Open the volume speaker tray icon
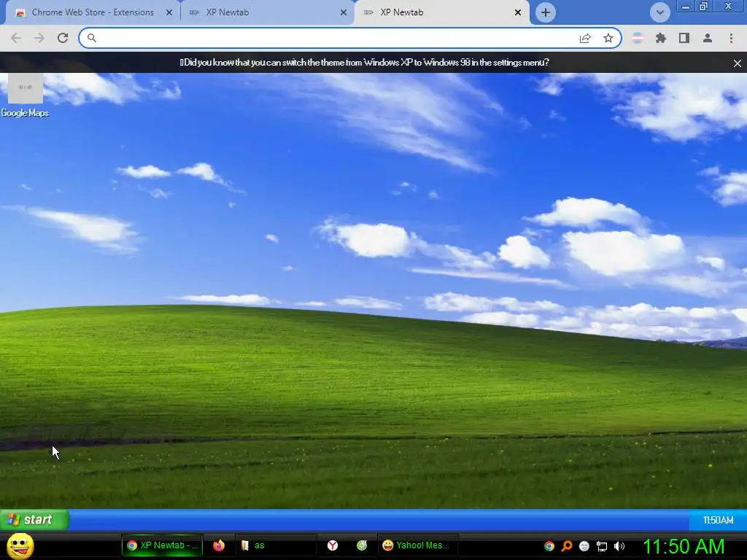Image resolution: width=747 pixels, height=560 pixels. (619, 546)
